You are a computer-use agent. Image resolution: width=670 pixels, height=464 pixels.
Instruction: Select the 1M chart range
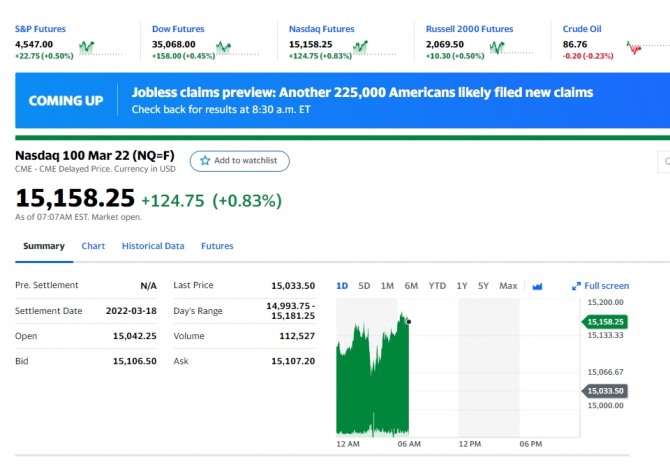coord(387,286)
